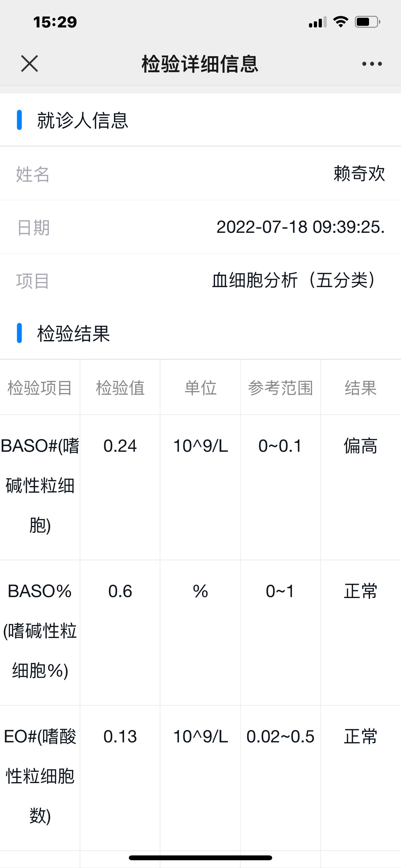
Task: Open the three-dot more options menu
Action: 372,64
